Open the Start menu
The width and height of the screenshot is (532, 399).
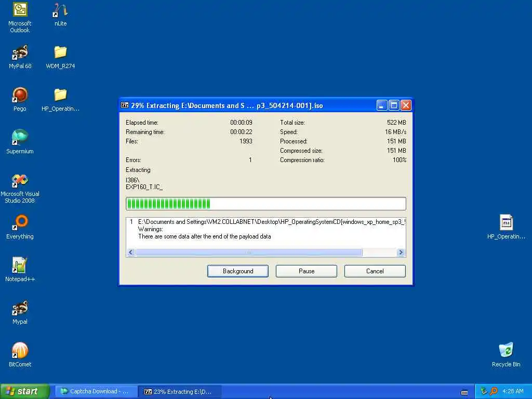click(x=25, y=391)
